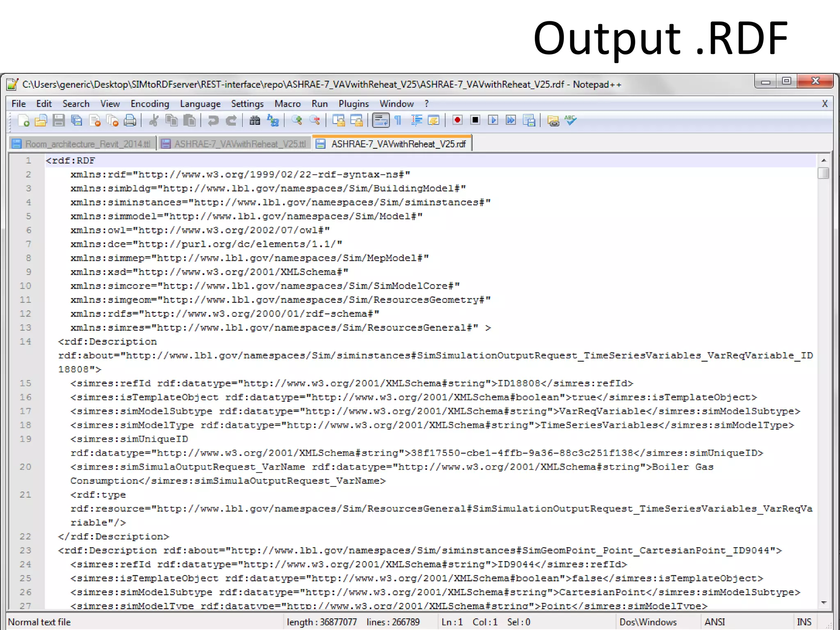
Task: Open the Settings menu
Action: [247, 104]
